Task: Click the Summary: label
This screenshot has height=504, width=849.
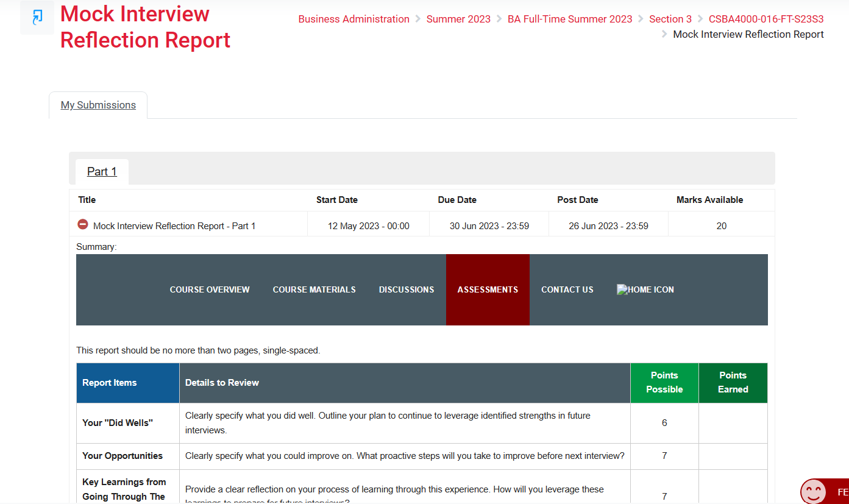Action: [x=96, y=247]
